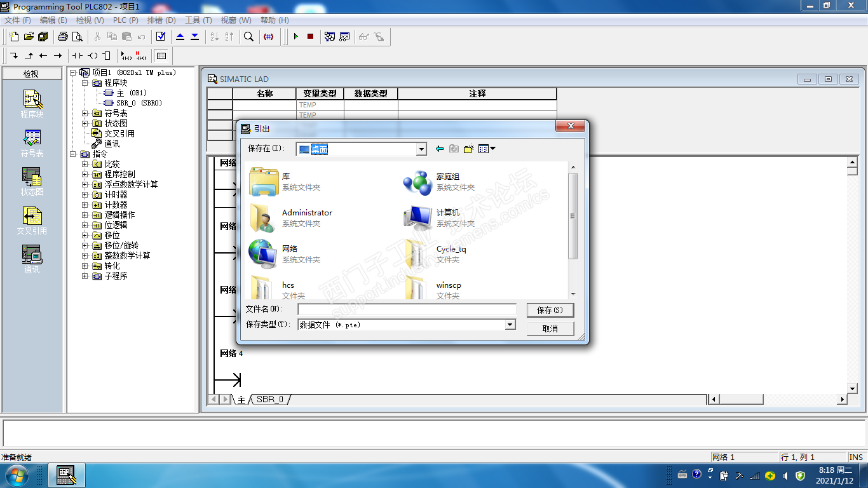Expand the 比较 instruction folder
This screenshot has width=868, height=488.
[85, 164]
